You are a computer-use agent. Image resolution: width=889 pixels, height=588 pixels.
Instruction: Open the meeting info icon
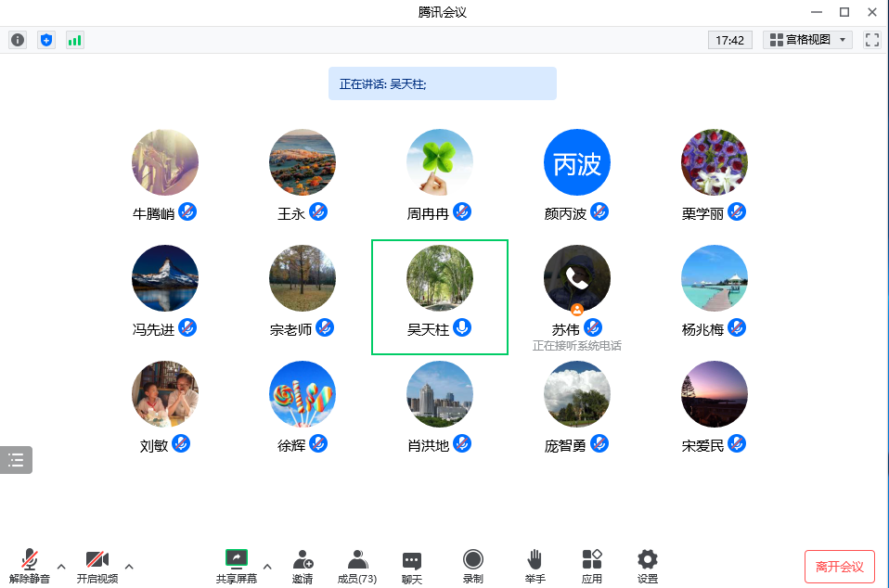coord(19,40)
